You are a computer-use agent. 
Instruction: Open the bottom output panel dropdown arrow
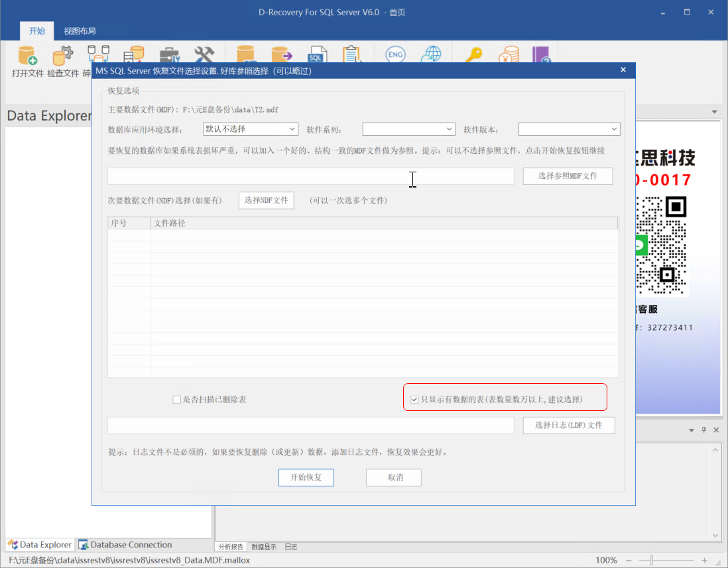692,430
